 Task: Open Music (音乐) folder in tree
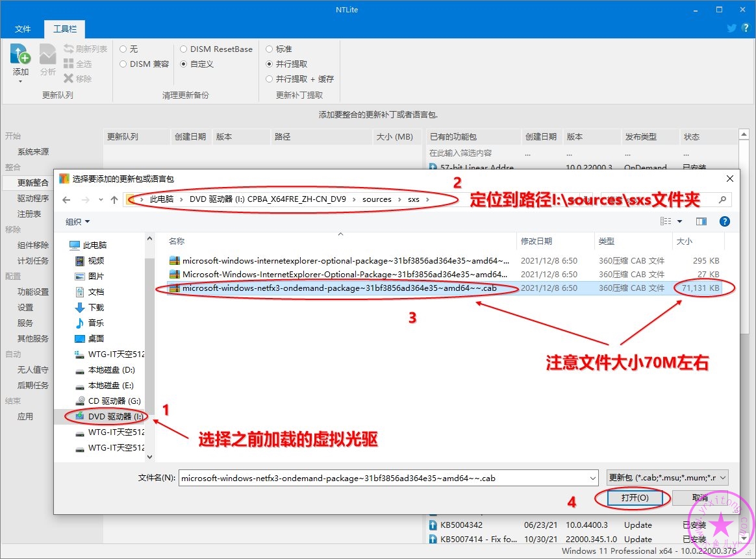(x=90, y=323)
